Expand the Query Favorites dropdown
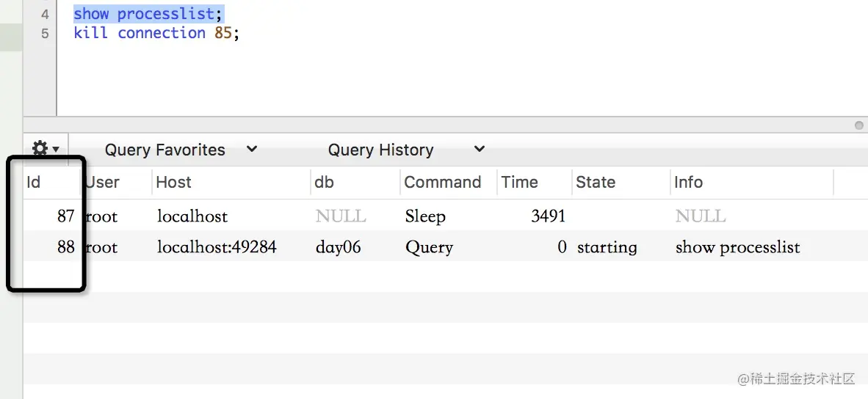This screenshot has height=399, width=868. [181, 150]
